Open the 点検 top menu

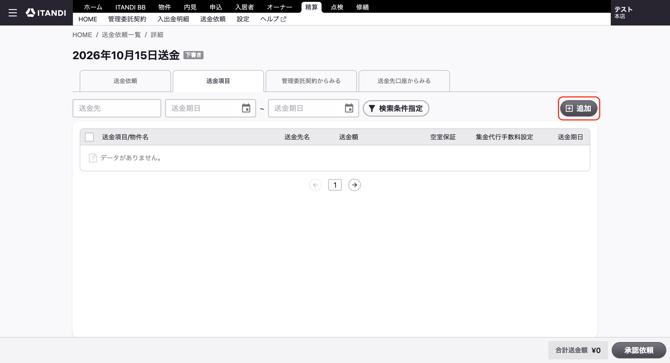coord(337,7)
